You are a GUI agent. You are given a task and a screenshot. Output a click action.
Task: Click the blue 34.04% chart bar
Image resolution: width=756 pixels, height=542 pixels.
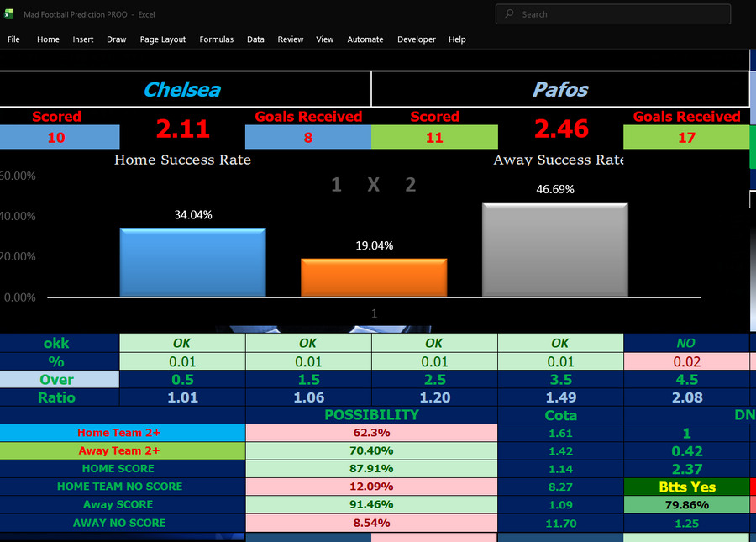[x=192, y=260]
